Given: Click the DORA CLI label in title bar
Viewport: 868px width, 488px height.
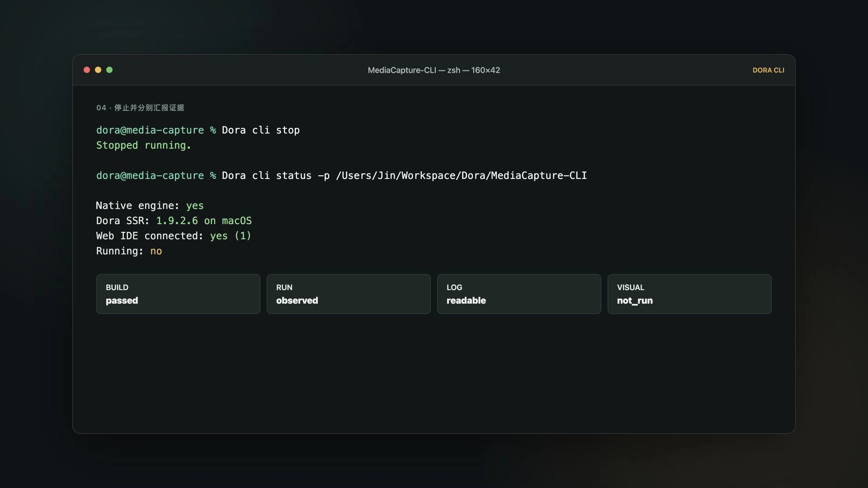Looking at the screenshot, I should coord(768,70).
